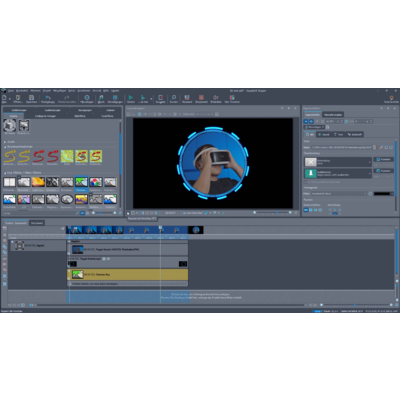This screenshot has height=400, width=400.
Task: Toggle the checkbox below the Ausblendung box
Action: (305, 182)
